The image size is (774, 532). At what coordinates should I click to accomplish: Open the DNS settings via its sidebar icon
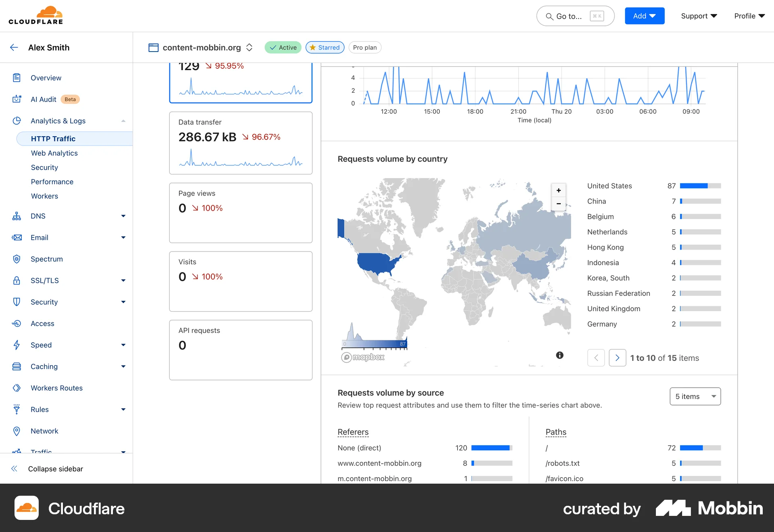point(17,216)
